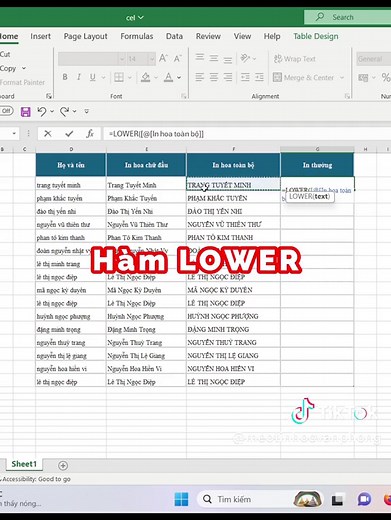Switch to Review tab
The width and height of the screenshot is (391, 520).
[x=208, y=36]
